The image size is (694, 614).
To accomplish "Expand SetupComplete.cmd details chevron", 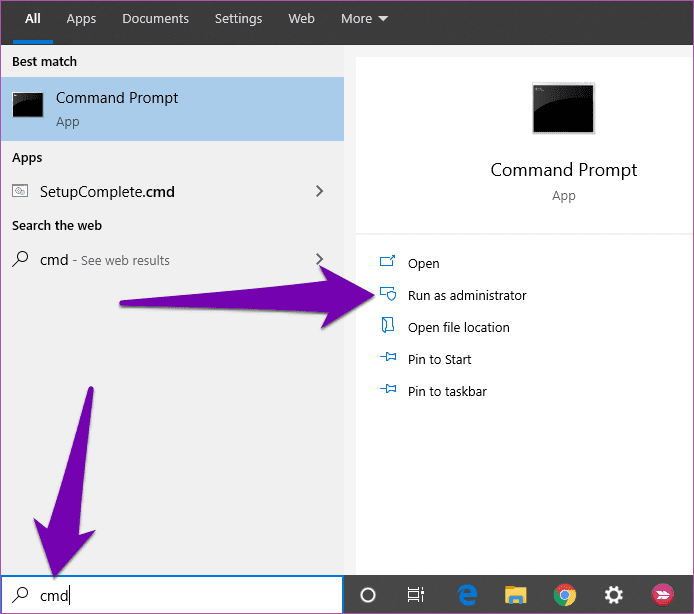I will [x=320, y=191].
